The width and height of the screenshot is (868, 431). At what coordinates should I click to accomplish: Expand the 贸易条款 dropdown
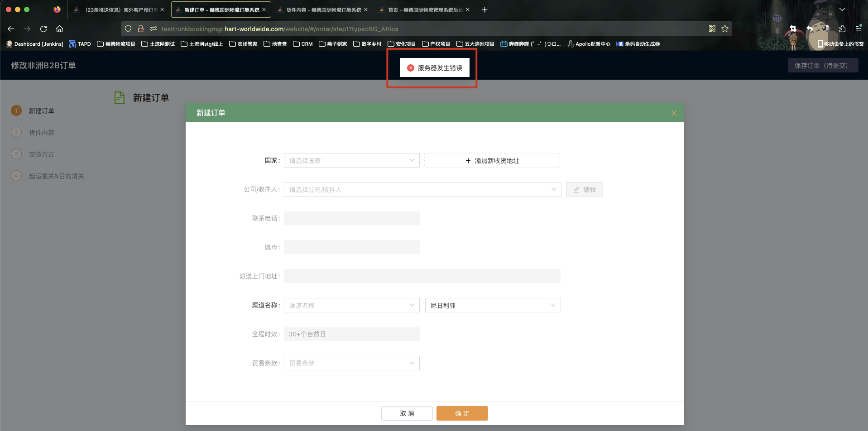click(x=351, y=363)
